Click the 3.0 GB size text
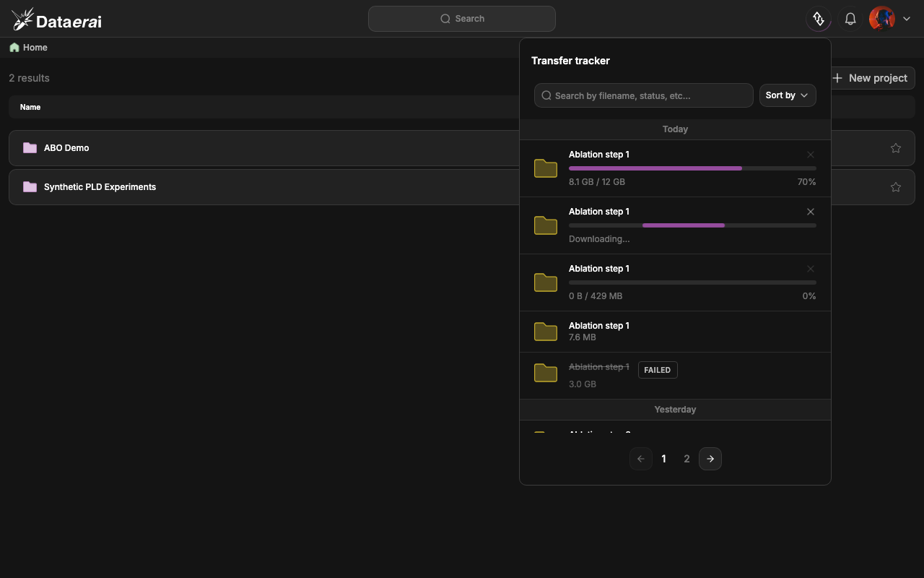Screen dimensions: 924x578 [x=583, y=384]
